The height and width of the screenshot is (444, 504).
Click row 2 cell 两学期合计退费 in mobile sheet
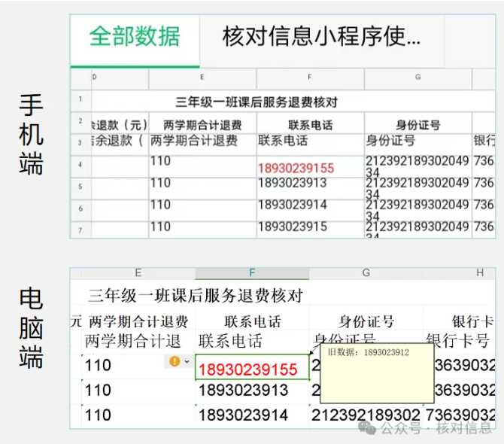pyautogui.click(x=202, y=123)
